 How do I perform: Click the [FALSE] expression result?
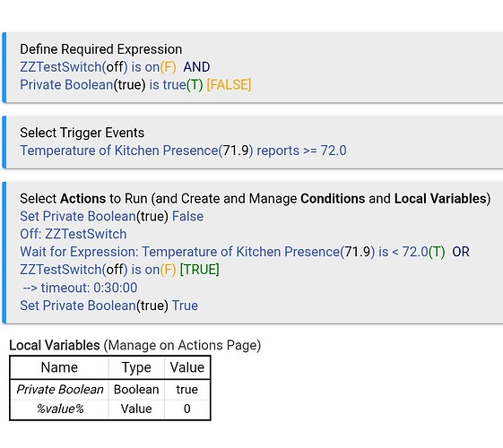229,85
